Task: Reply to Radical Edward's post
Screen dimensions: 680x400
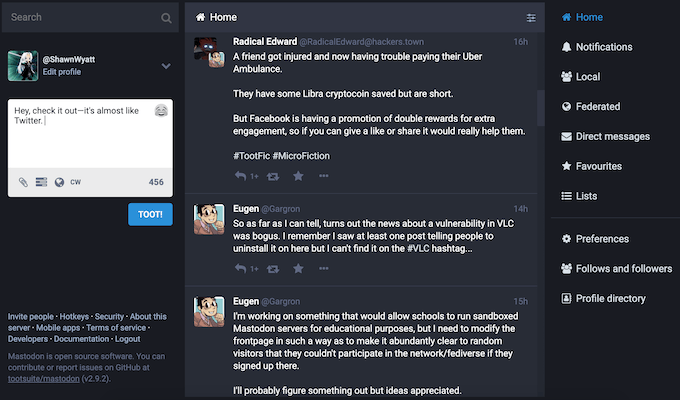Action: coord(241,176)
